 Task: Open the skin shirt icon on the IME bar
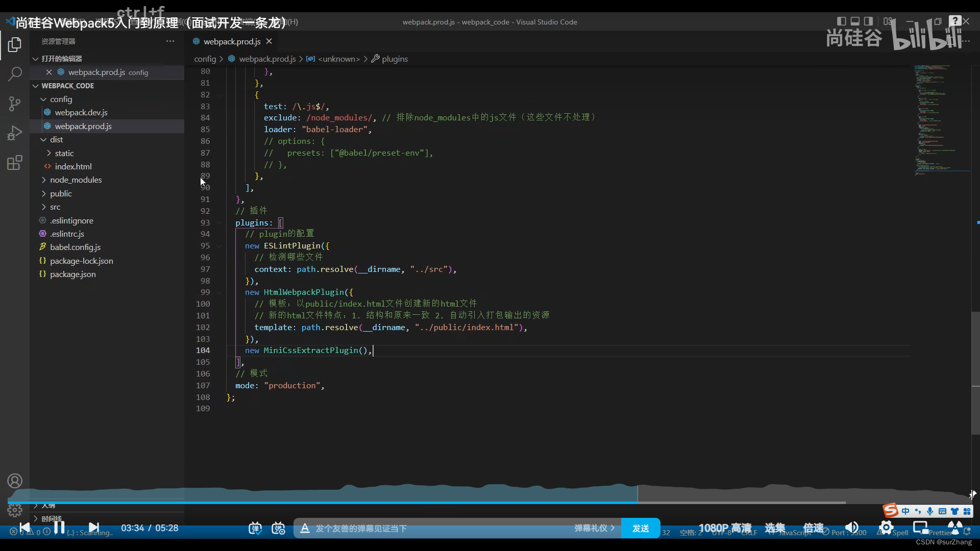(954, 511)
